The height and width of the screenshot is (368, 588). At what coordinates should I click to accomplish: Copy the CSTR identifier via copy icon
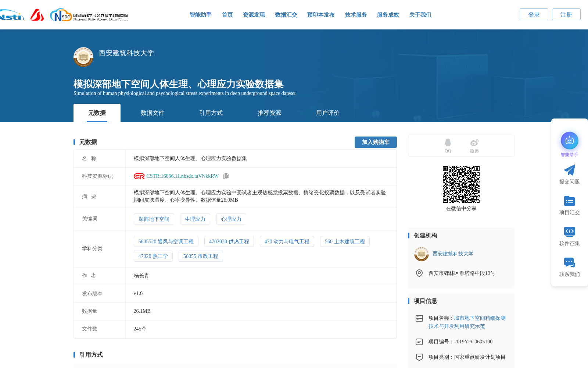(226, 176)
